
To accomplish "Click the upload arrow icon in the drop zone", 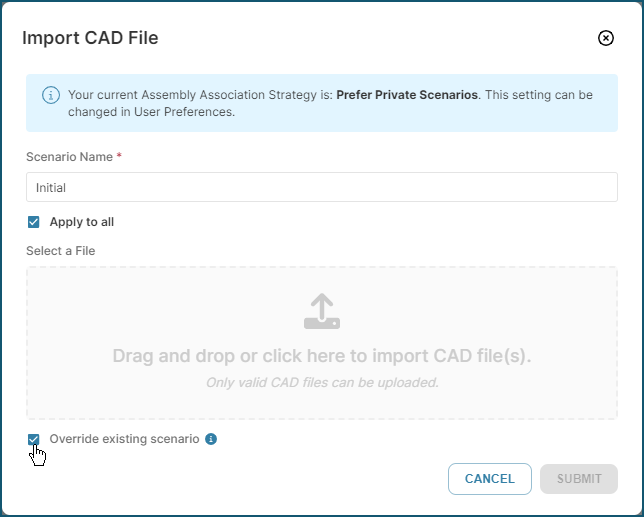I will point(322,311).
